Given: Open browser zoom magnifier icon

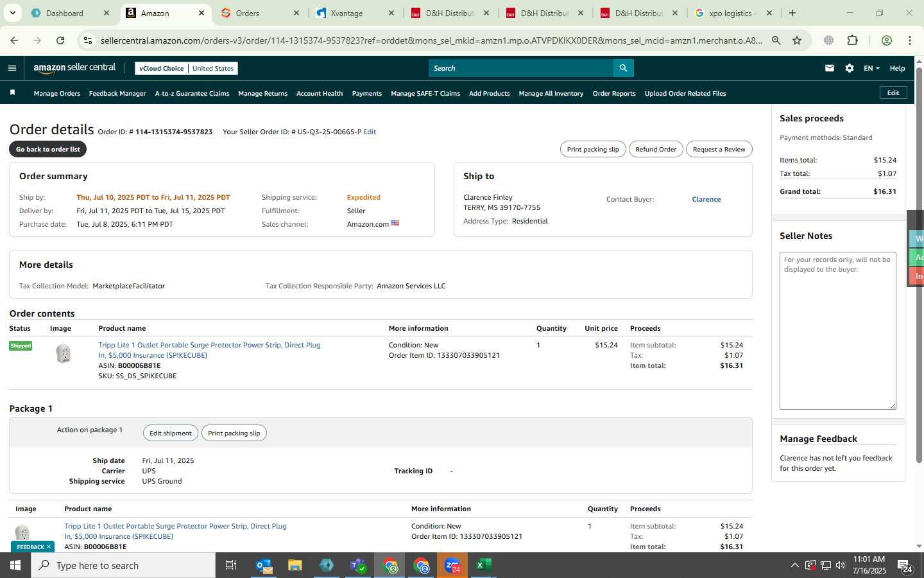Looking at the screenshot, I should point(776,40).
